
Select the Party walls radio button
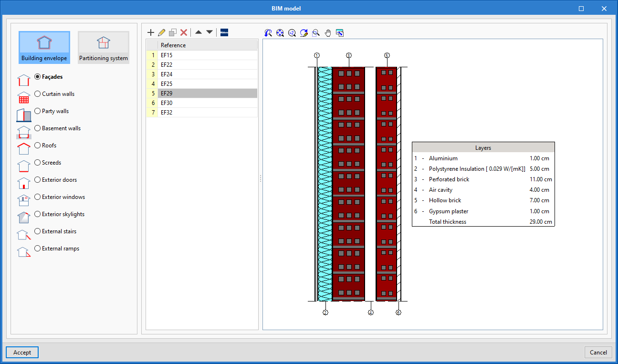[x=38, y=111]
